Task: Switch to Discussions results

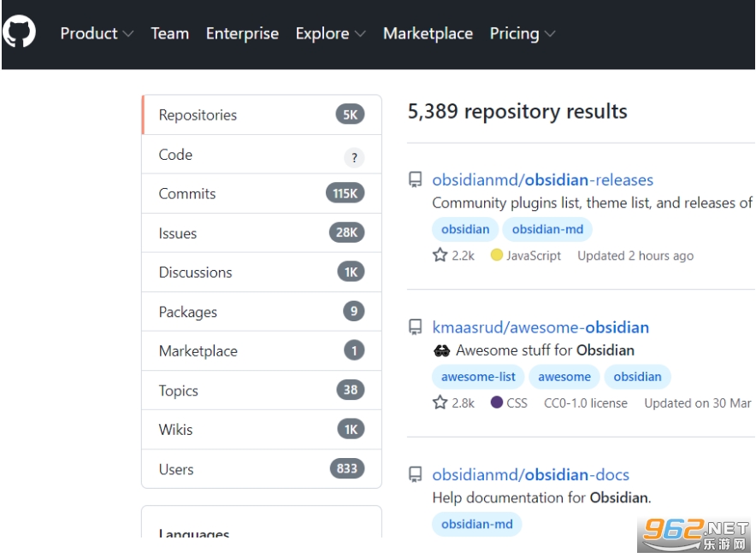Action: coord(262,273)
